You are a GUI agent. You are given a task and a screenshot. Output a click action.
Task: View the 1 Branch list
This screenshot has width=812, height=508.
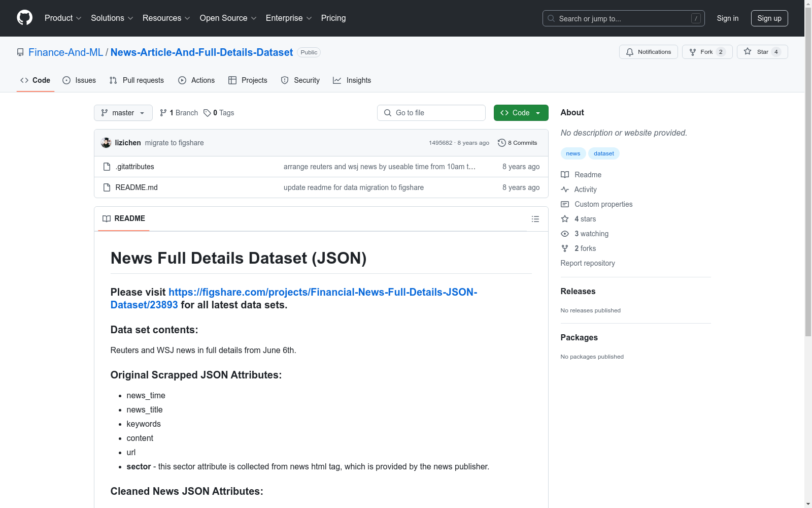(x=179, y=113)
